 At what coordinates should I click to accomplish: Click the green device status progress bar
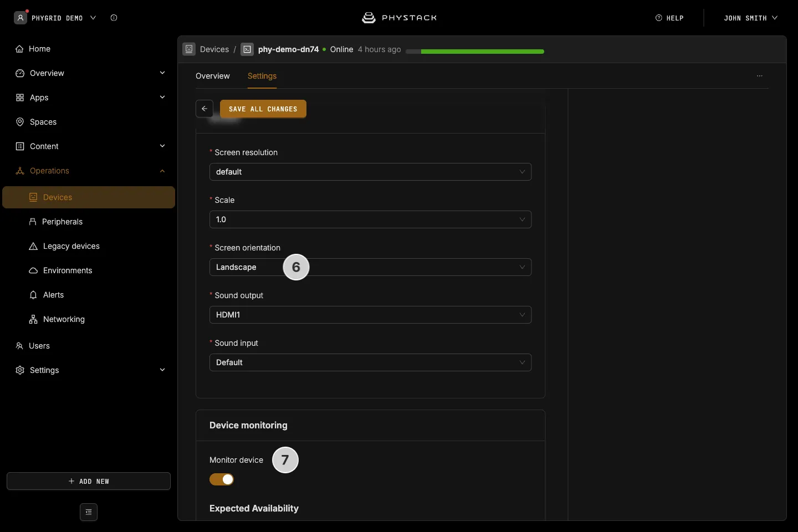click(x=475, y=52)
